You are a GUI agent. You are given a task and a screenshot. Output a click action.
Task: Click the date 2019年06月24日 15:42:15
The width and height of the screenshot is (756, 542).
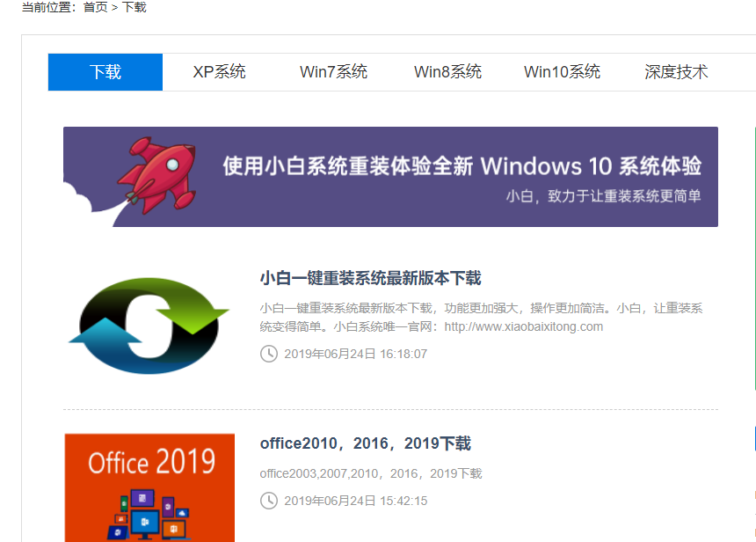(x=355, y=501)
